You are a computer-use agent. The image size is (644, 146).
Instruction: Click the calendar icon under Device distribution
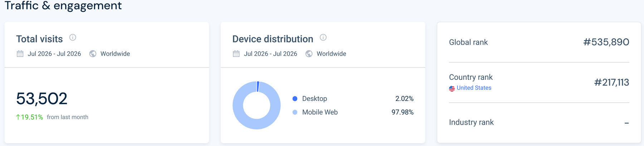tap(236, 54)
